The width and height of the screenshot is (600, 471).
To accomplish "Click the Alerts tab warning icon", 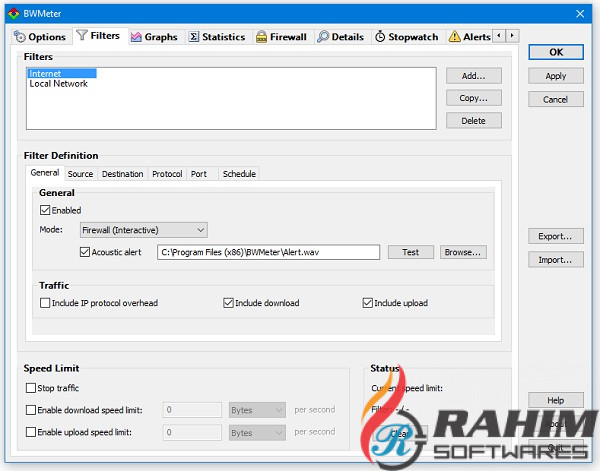I will click(455, 36).
